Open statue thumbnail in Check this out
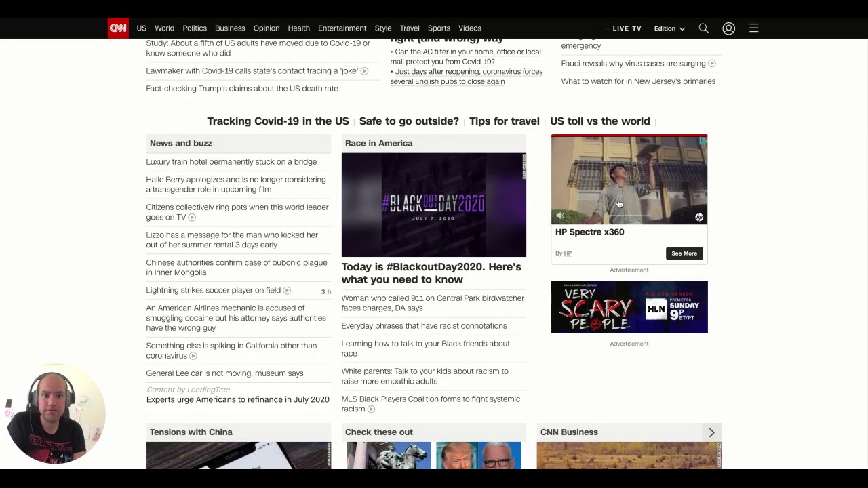Screen dimensions: 868x488 point(389,455)
